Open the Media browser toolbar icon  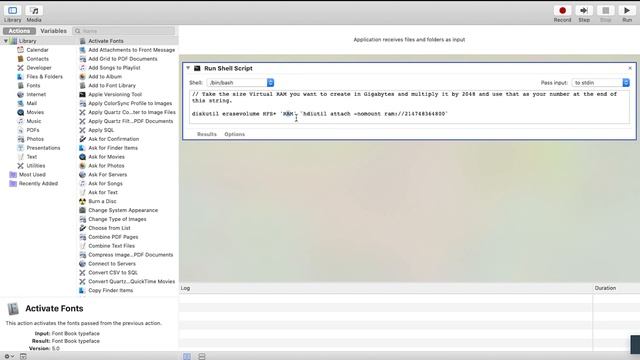coord(34,11)
